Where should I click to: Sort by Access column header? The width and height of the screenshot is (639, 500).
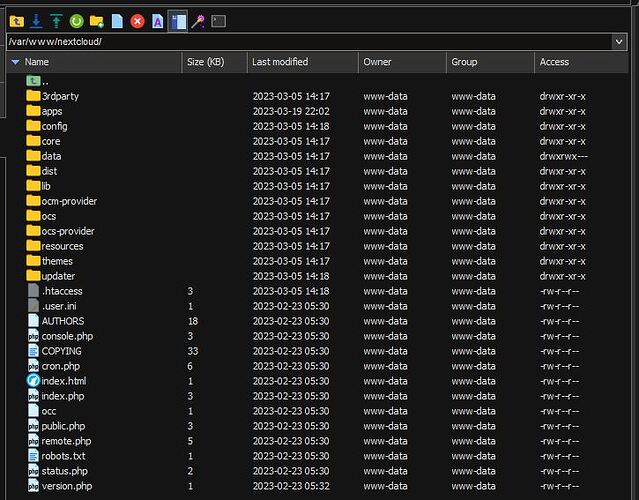coord(581,62)
